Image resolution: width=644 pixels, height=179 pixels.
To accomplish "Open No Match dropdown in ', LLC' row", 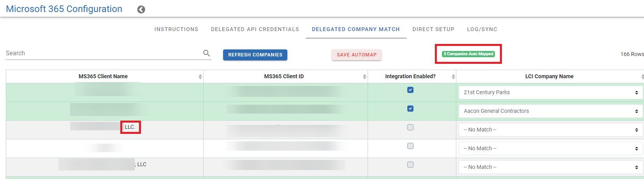I will coord(551,167).
